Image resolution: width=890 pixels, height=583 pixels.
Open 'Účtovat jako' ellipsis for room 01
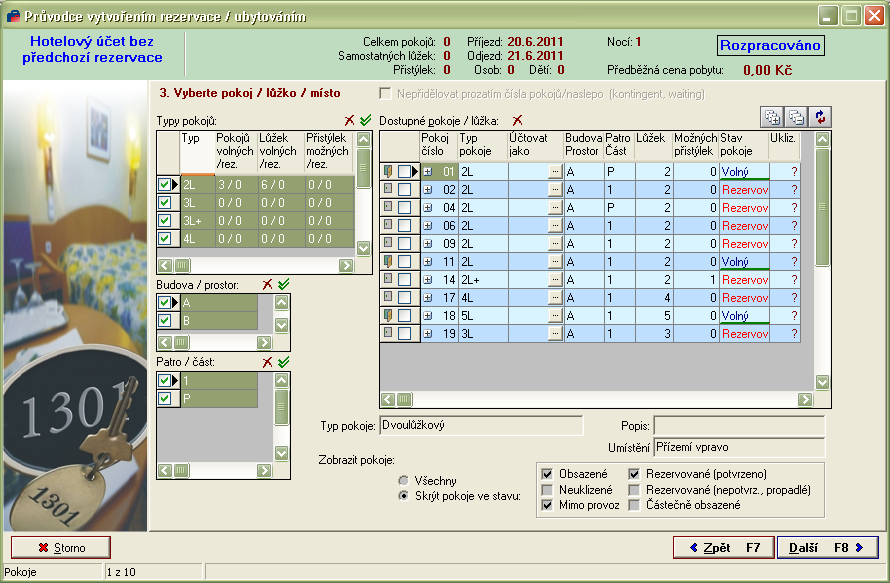click(x=555, y=171)
